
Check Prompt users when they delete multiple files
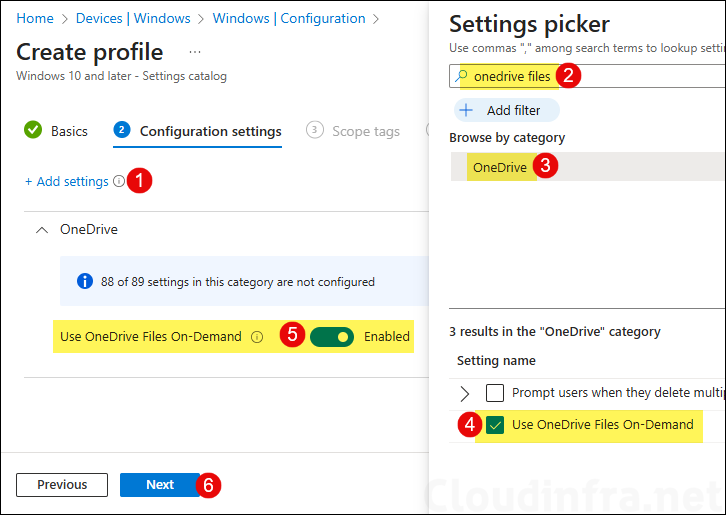pyautogui.click(x=495, y=393)
